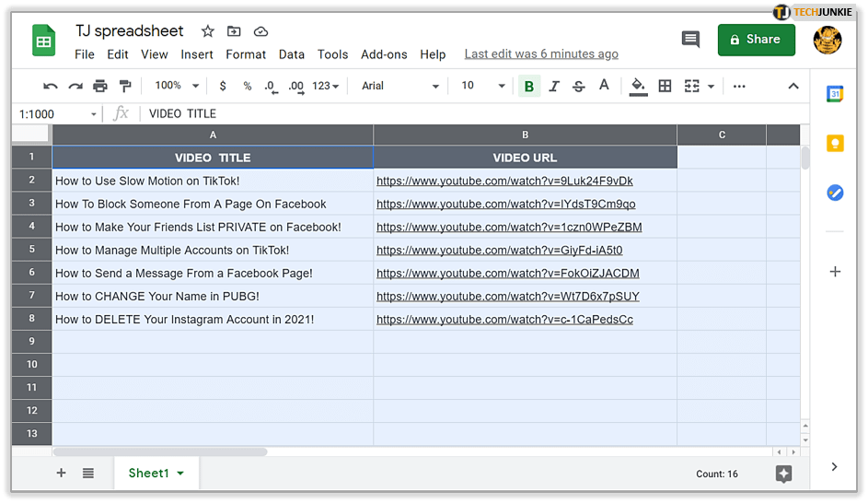Click the green Share button
868x503 pixels.
click(756, 40)
